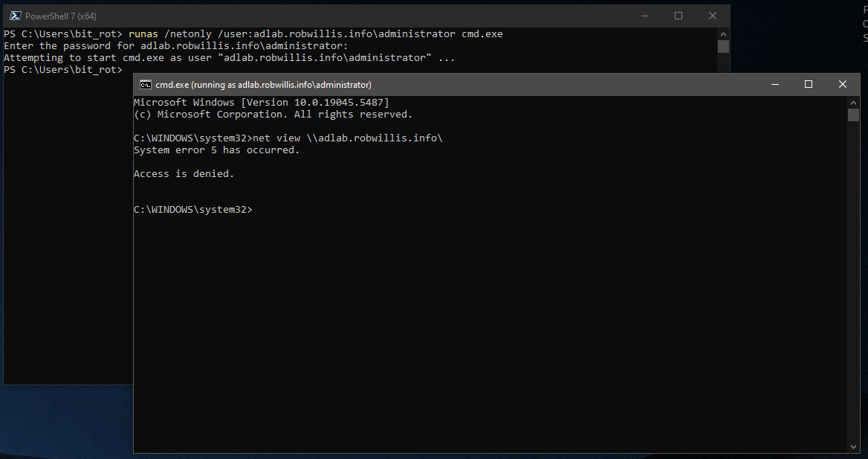
Task: Close the PowerShell 7 window
Action: [x=713, y=16]
